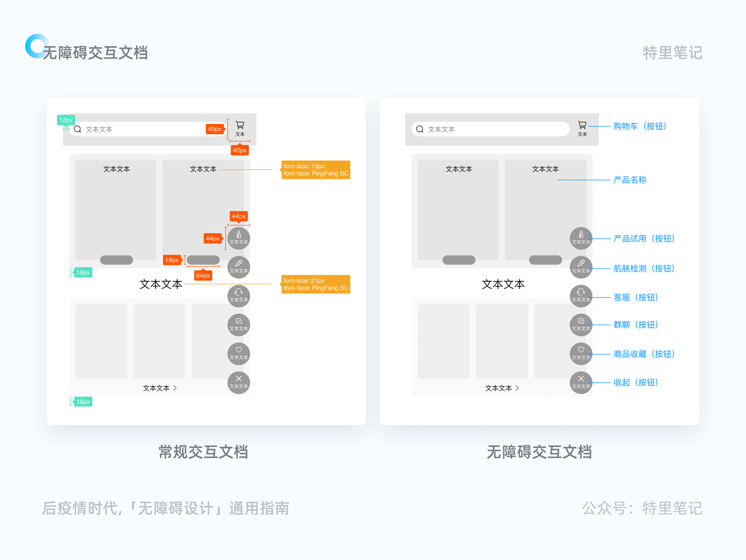Expand the 文本文本 chevron link in right mockup

pos(502,388)
